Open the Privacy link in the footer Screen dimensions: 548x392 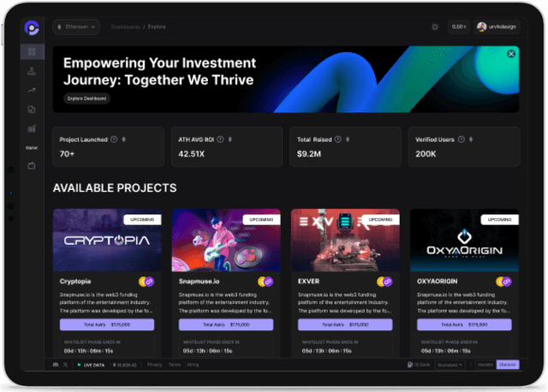[x=154, y=365]
